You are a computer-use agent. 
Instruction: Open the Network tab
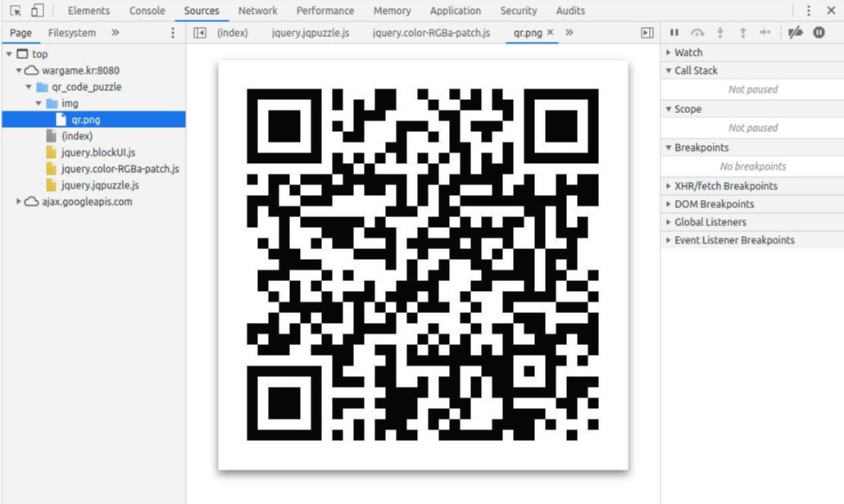(x=258, y=11)
